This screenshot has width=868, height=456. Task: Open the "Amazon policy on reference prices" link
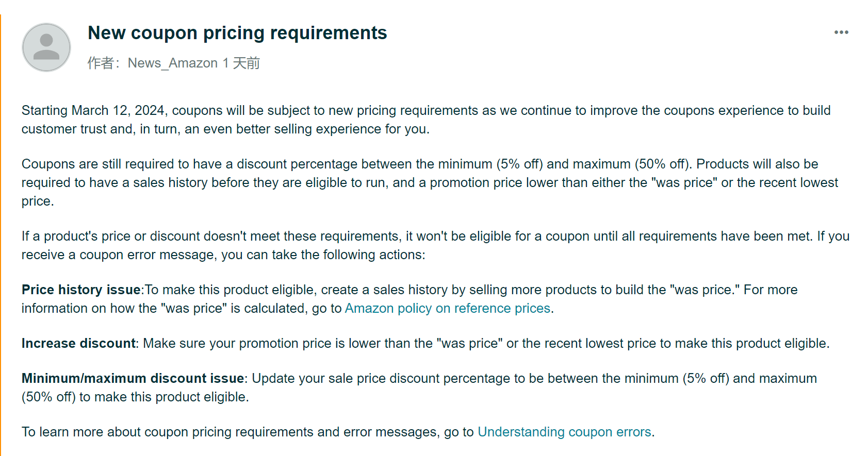coord(448,308)
